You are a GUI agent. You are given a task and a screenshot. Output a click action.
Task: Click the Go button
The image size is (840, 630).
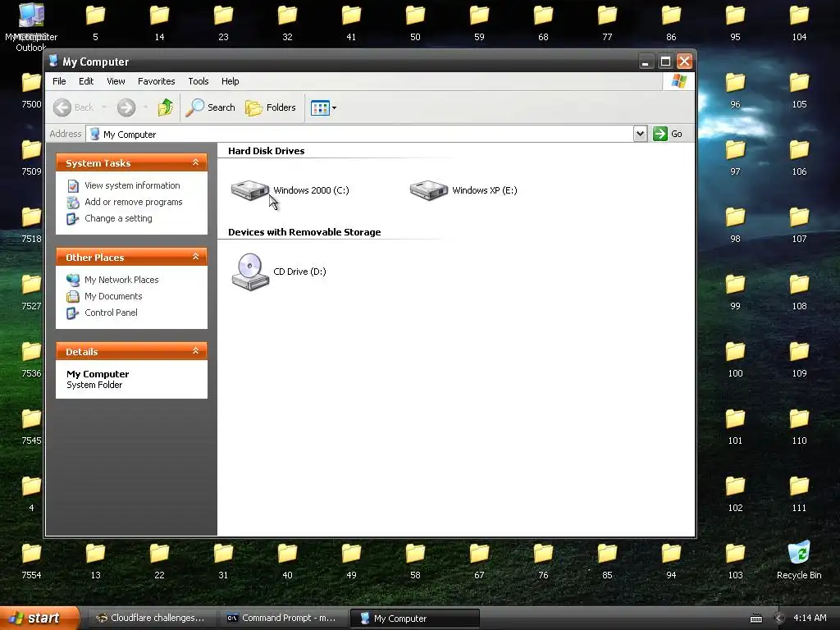(668, 134)
